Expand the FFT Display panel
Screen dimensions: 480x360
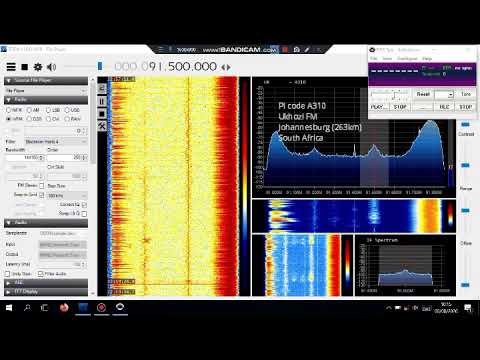click(x=46, y=292)
